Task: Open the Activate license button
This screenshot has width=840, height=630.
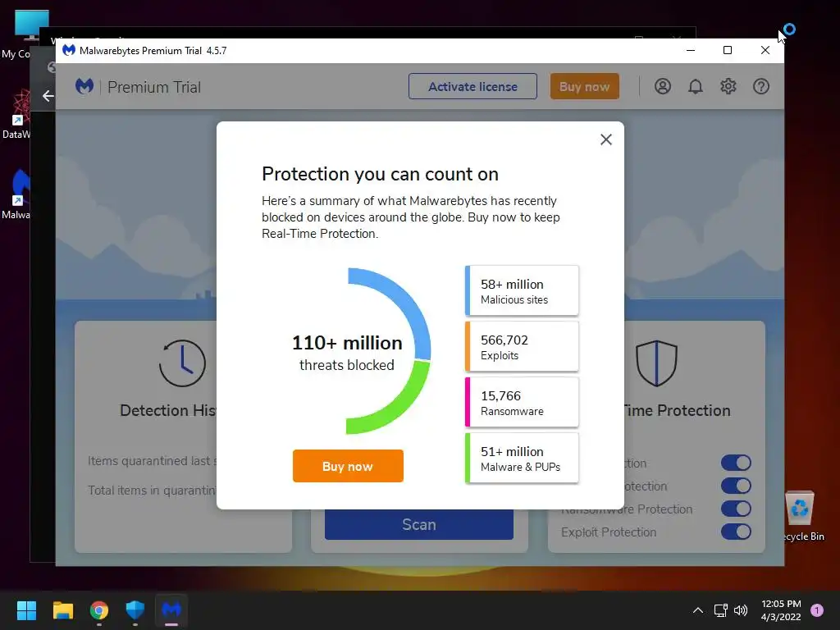Action: point(472,86)
